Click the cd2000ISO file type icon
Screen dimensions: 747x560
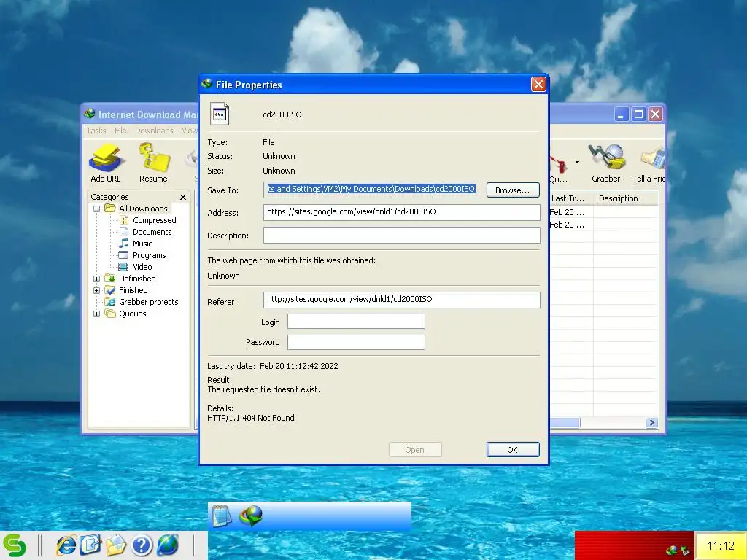tap(220, 114)
